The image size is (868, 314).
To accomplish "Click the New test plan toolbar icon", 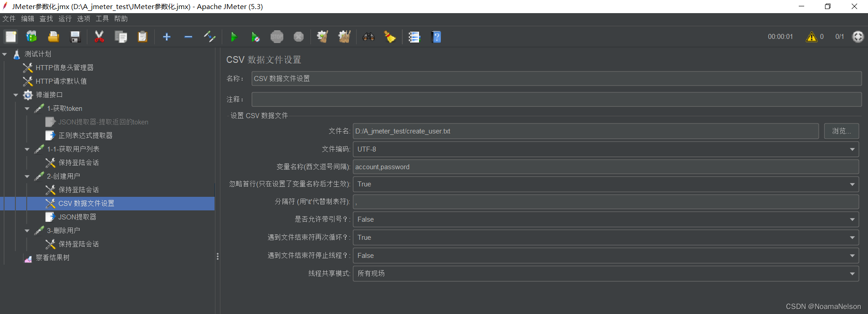I will point(11,37).
